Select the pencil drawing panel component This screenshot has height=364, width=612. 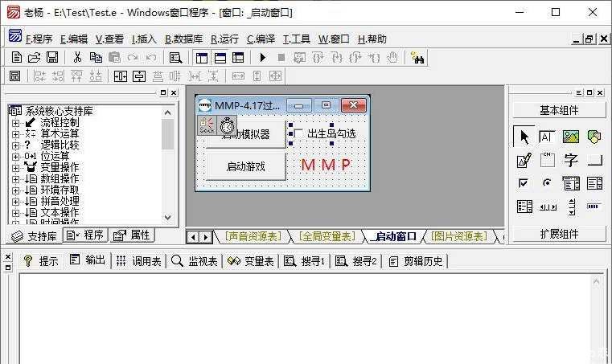[x=524, y=160]
